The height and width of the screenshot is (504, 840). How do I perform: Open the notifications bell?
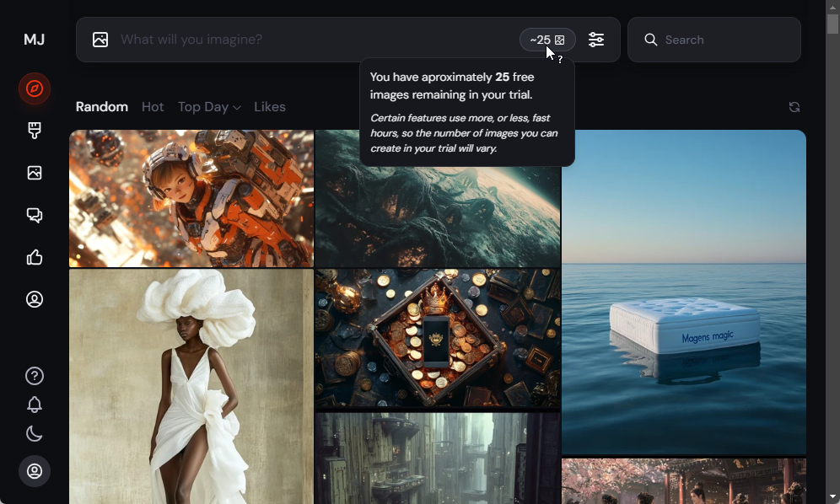[34, 405]
